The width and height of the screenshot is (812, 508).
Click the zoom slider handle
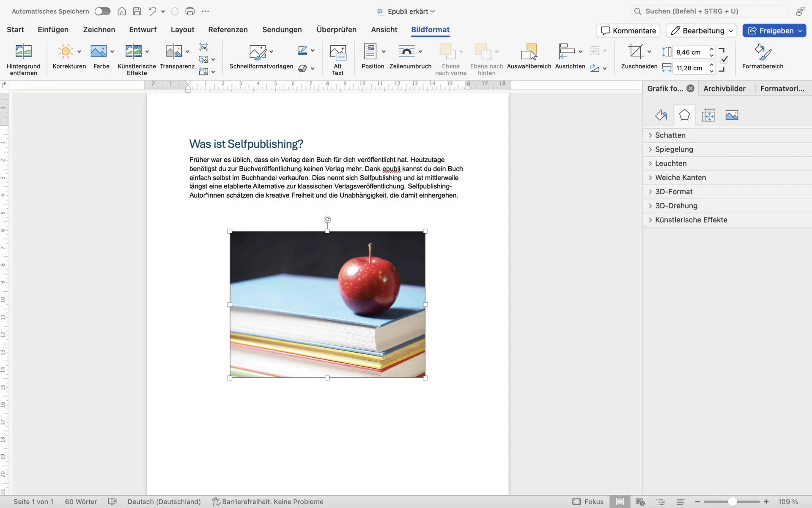[x=732, y=502]
